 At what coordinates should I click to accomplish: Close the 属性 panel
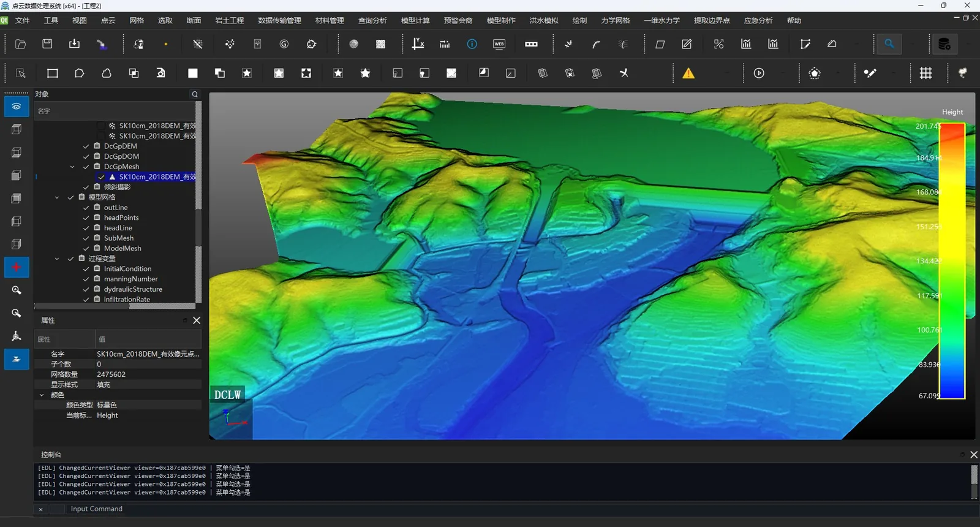(x=197, y=320)
